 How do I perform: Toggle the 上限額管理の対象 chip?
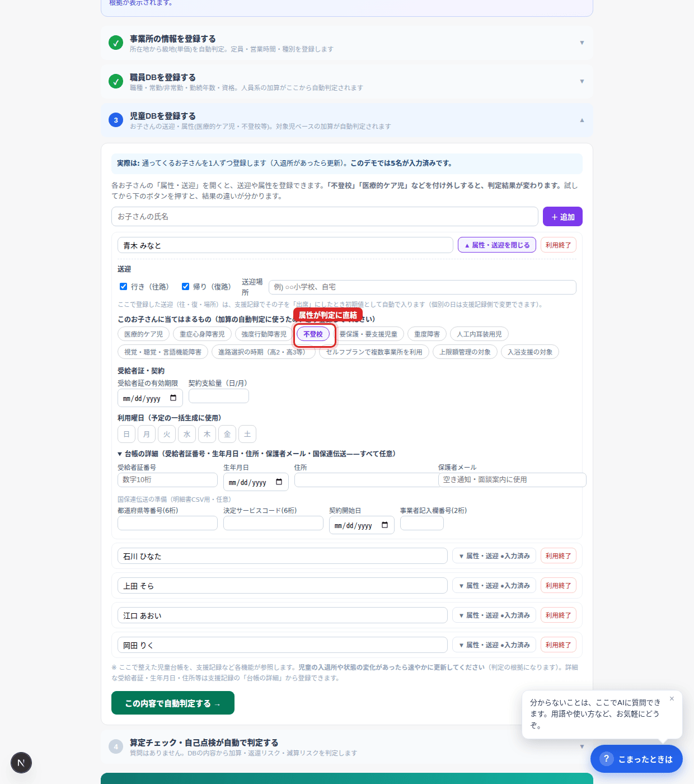[x=465, y=352]
